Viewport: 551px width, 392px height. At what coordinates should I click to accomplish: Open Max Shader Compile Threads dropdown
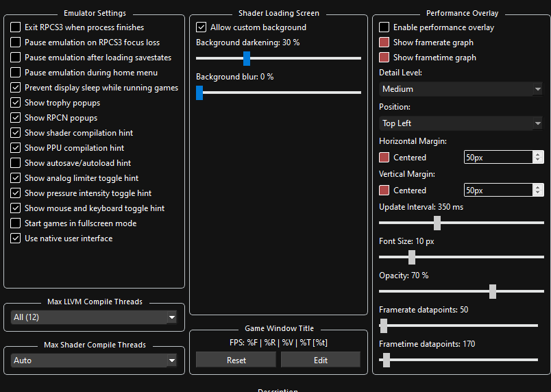click(x=94, y=360)
